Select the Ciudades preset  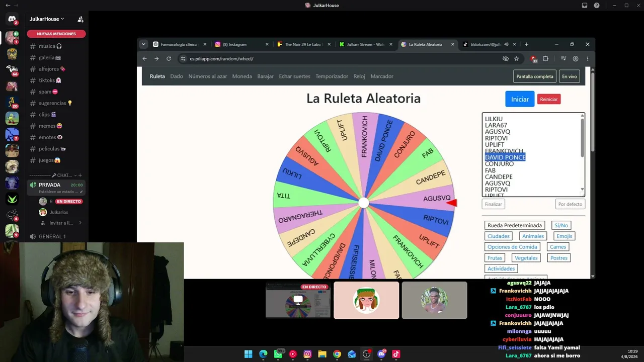499,236
